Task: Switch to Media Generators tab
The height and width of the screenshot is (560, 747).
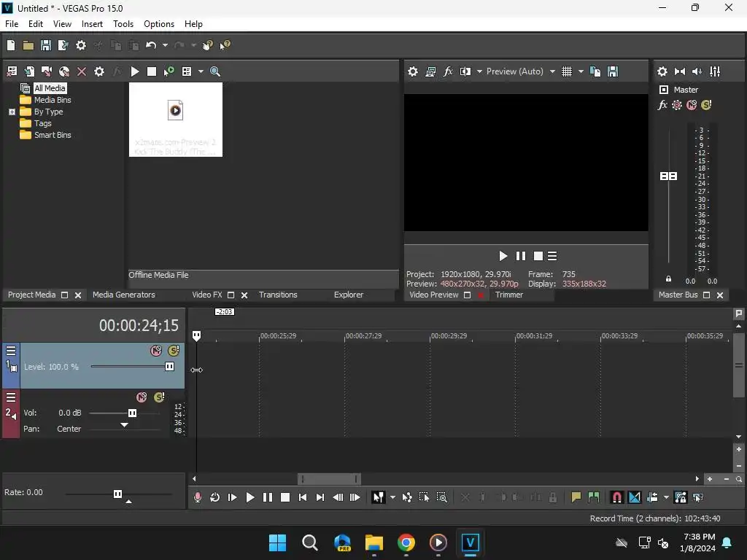Action: 124,295
